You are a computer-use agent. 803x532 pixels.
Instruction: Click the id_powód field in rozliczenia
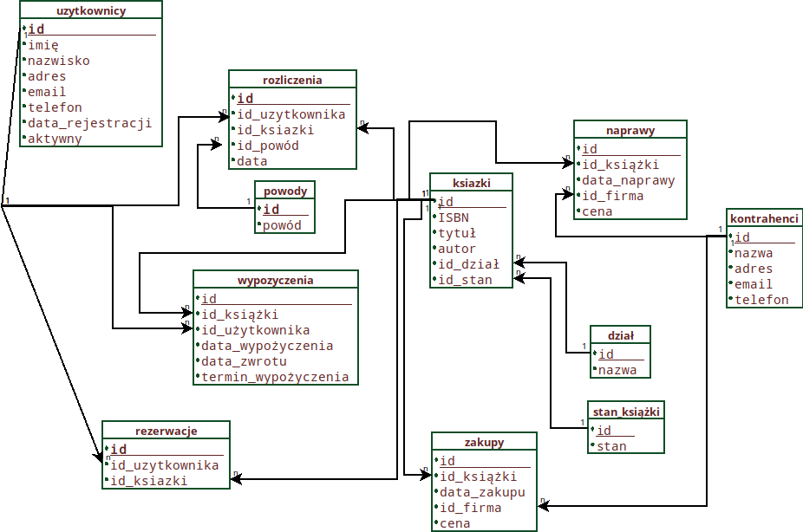click(267, 146)
